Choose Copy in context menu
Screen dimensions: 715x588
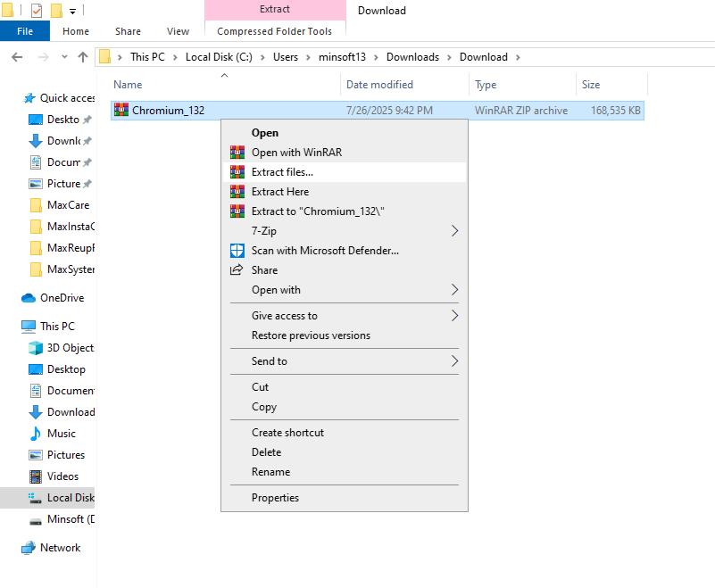coord(345,407)
